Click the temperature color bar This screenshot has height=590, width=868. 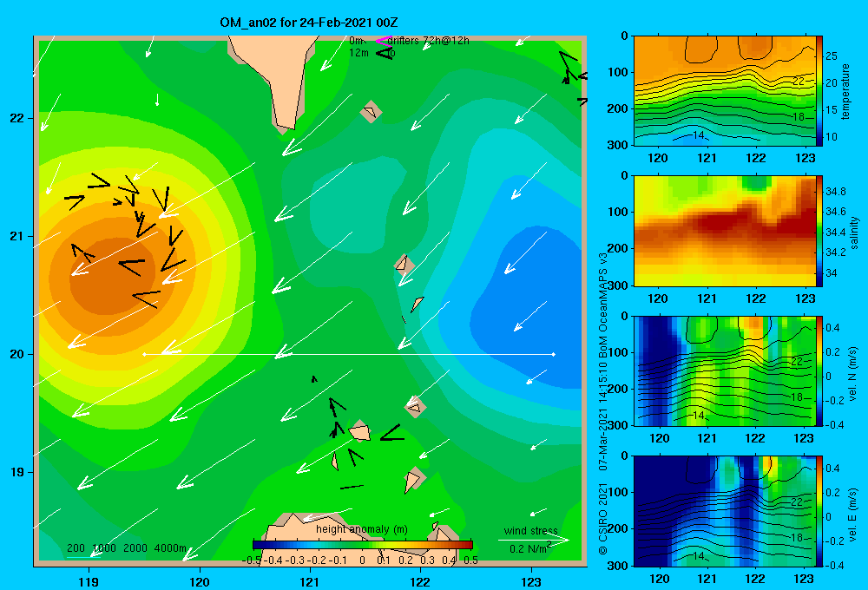tap(819, 91)
